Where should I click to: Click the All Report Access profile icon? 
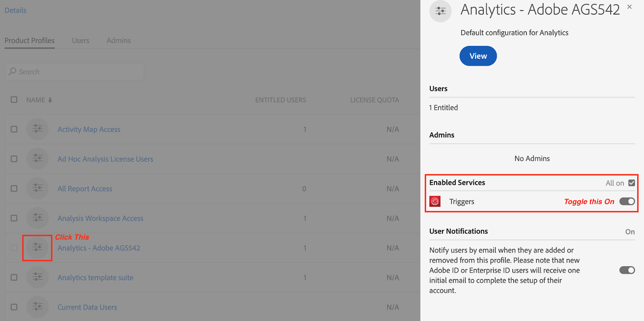coord(37,188)
